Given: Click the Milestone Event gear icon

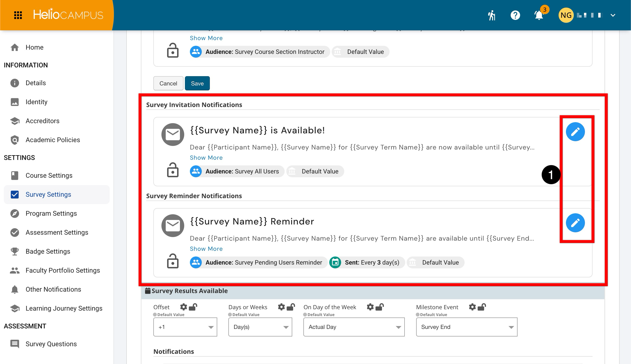Looking at the screenshot, I should pos(472,307).
